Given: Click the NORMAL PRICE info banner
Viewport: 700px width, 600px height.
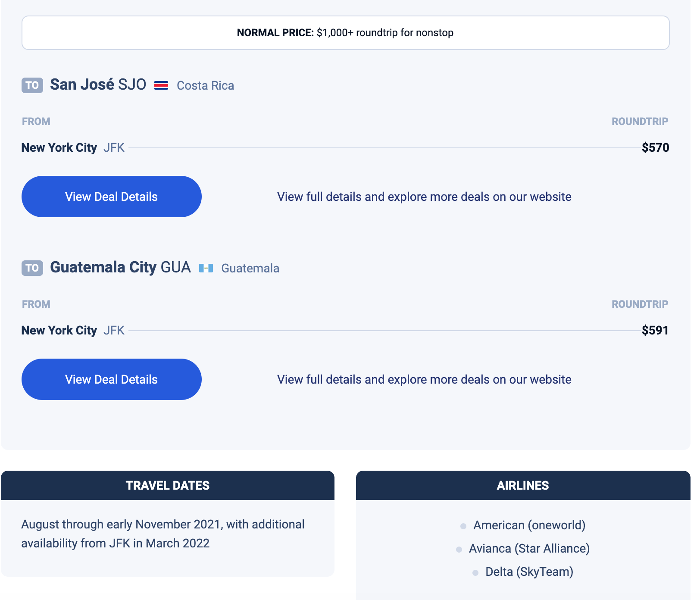Looking at the screenshot, I should (346, 33).
